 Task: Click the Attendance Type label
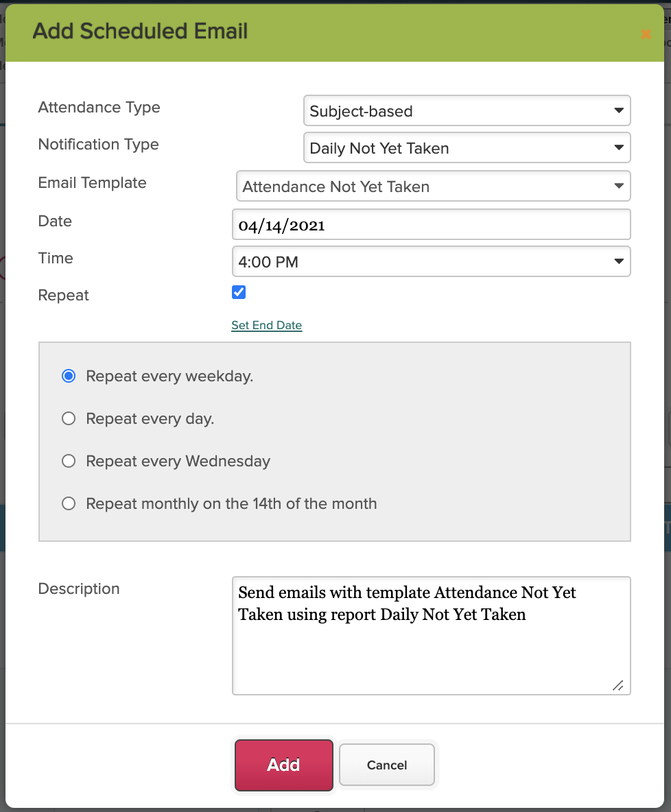99,107
